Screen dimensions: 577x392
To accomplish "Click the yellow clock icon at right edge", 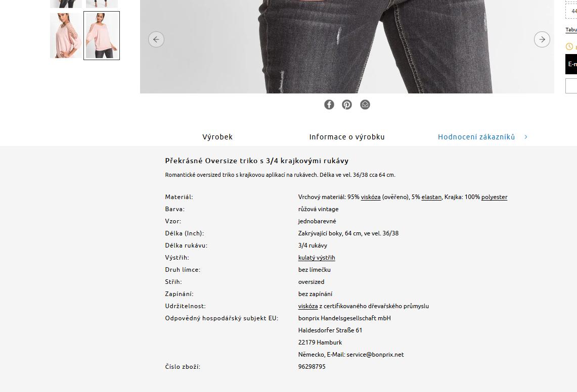I will [x=569, y=46].
